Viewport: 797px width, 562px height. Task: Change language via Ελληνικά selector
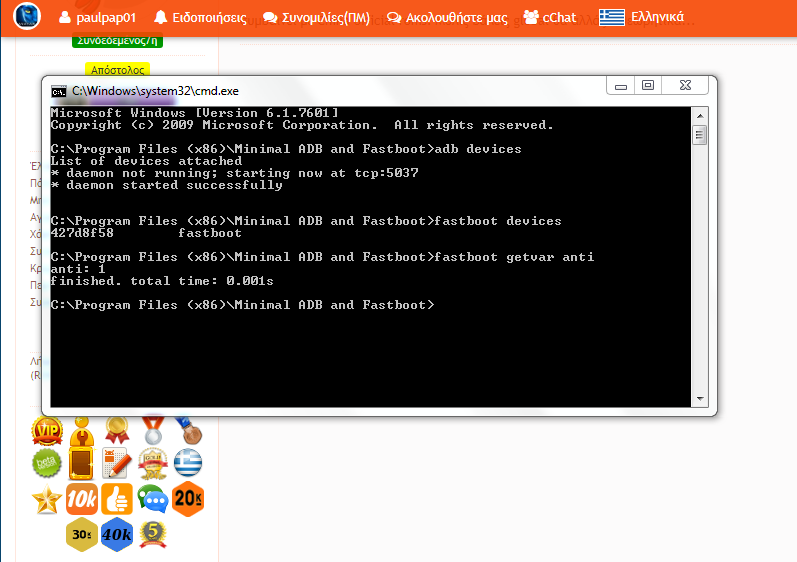click(641, 17)
